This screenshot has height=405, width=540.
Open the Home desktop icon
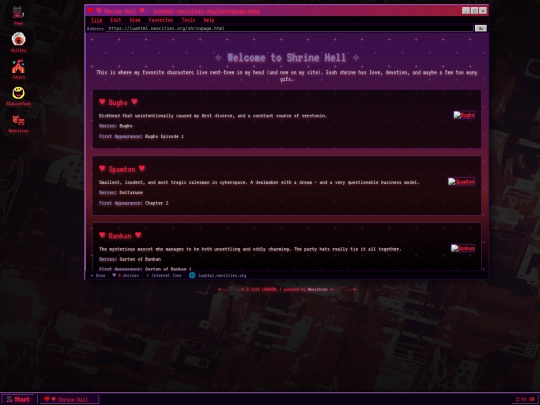tap(18, 15)
